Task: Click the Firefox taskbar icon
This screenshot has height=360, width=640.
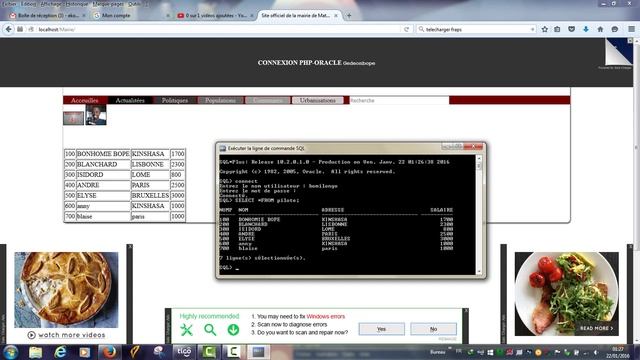Action: click(x=109, y=352)
